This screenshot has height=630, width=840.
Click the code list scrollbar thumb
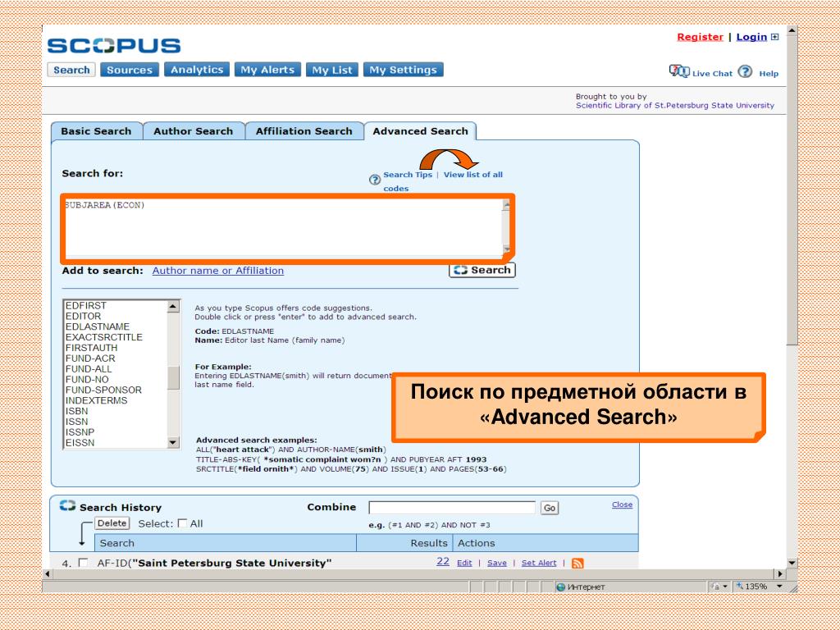[x=173, y=377]
